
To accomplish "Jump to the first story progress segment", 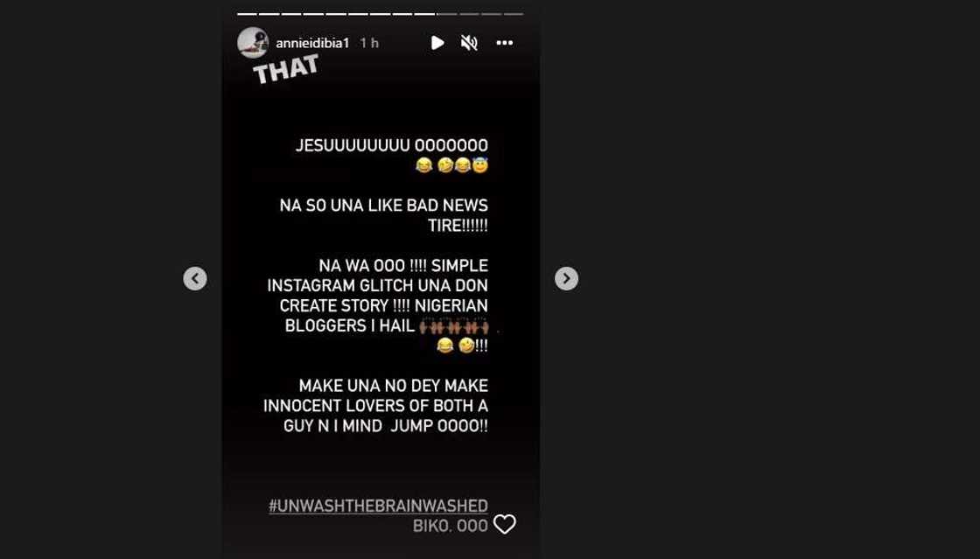I will 247,14.
